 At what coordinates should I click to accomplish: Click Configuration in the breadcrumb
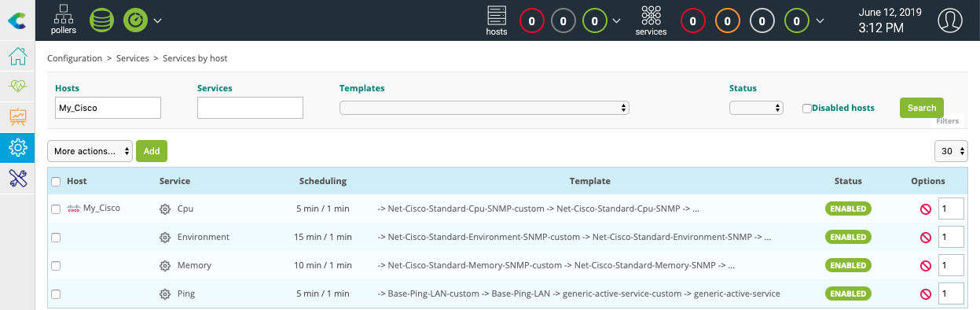75,58
